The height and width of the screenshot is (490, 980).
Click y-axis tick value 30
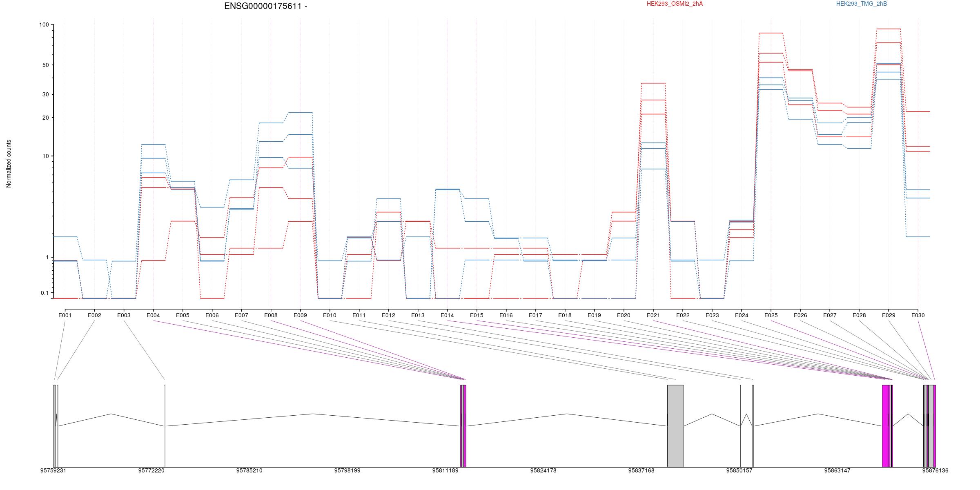(45, 95)
